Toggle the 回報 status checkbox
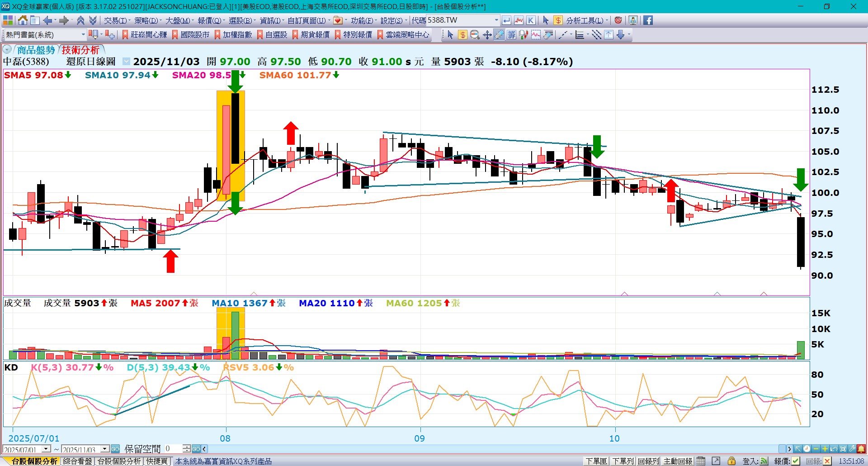868x466 pixels. (x=827, y=461)
